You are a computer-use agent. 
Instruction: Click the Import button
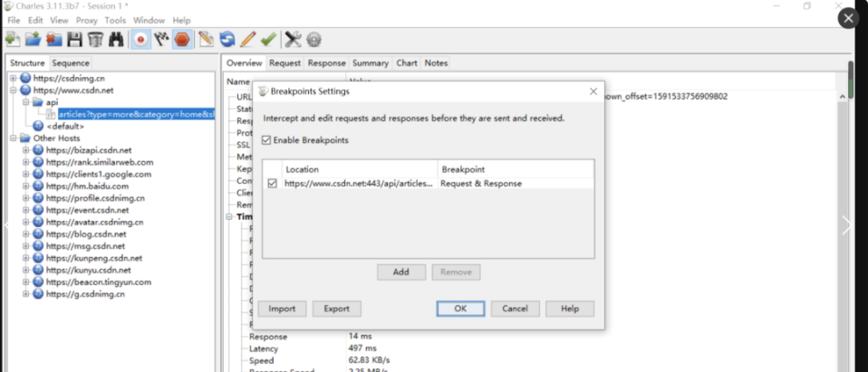[283, 309]
